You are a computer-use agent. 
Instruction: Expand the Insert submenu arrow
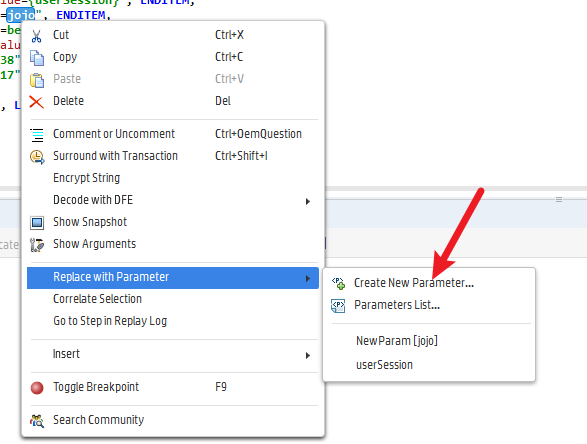308,355
